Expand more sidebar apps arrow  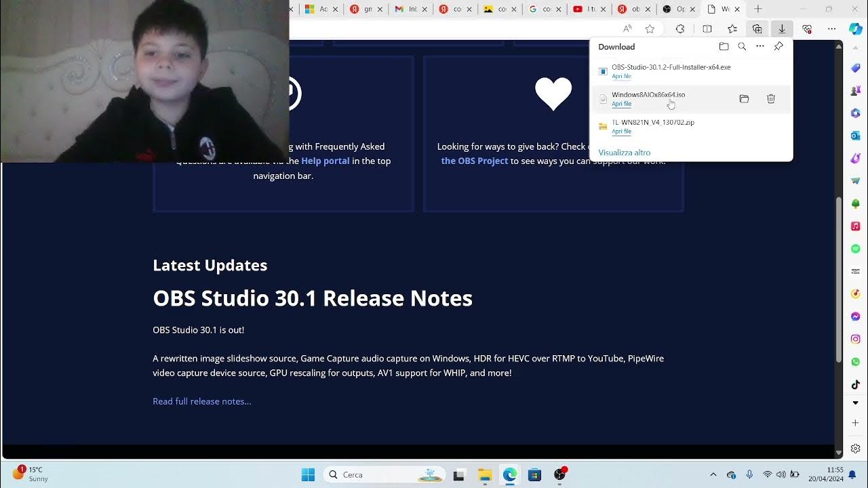tap(856, 403)
